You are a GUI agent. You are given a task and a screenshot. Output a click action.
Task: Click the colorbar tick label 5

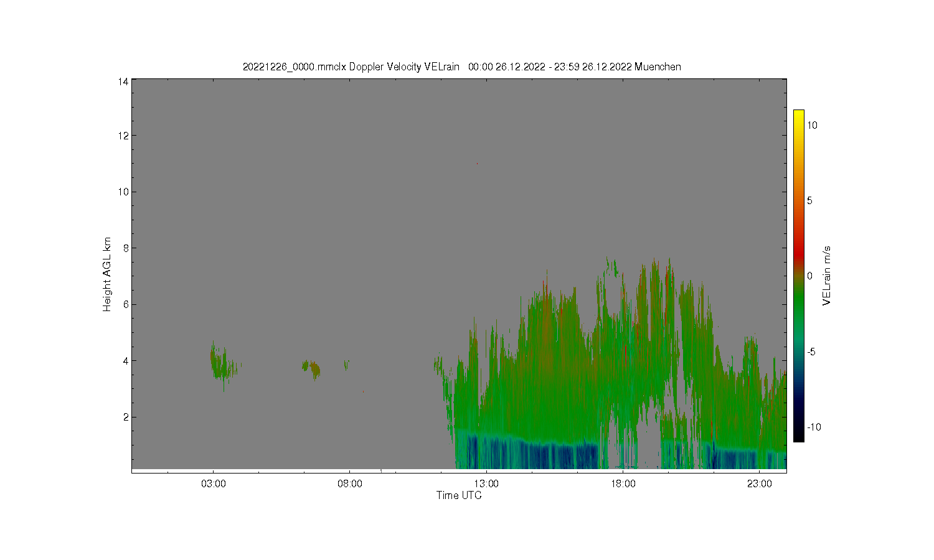(809, 200)
